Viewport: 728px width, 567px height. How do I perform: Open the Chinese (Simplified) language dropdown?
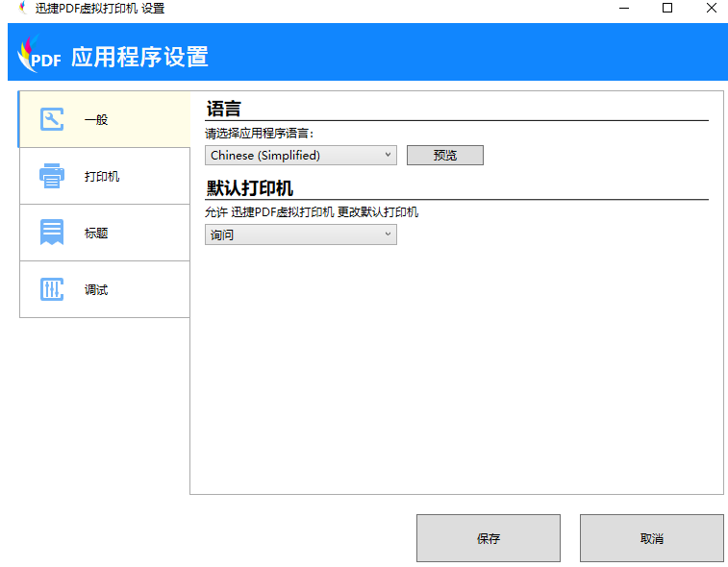[301, 156]
